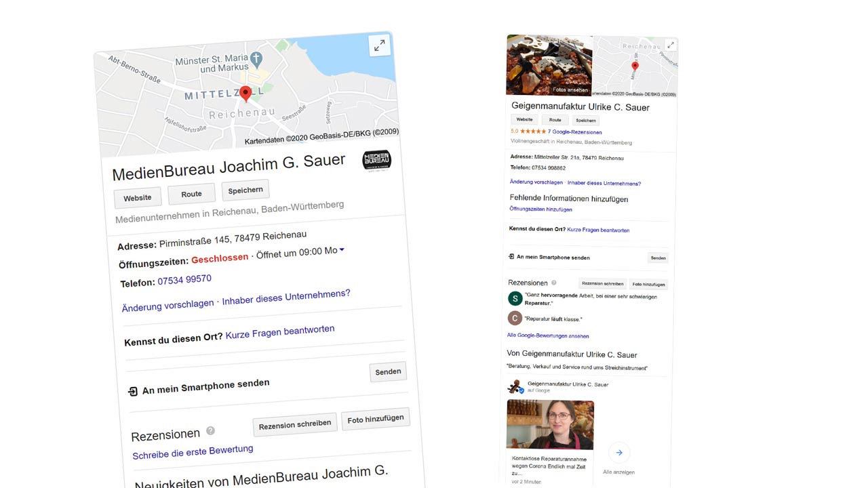This screenshot has height=488, width=868.
Task: Click arrow circle to show all posts
Action: point(619,452)
